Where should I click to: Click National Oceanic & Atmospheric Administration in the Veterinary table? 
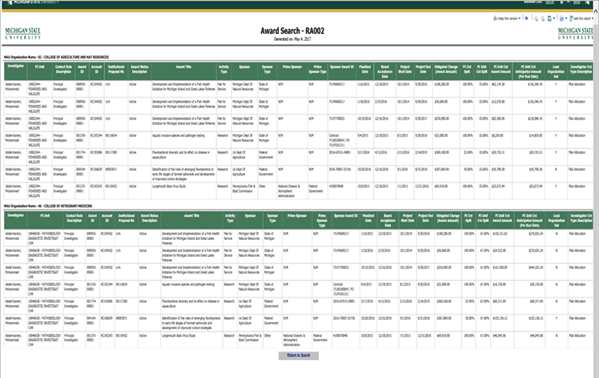(x=294, y=340)
